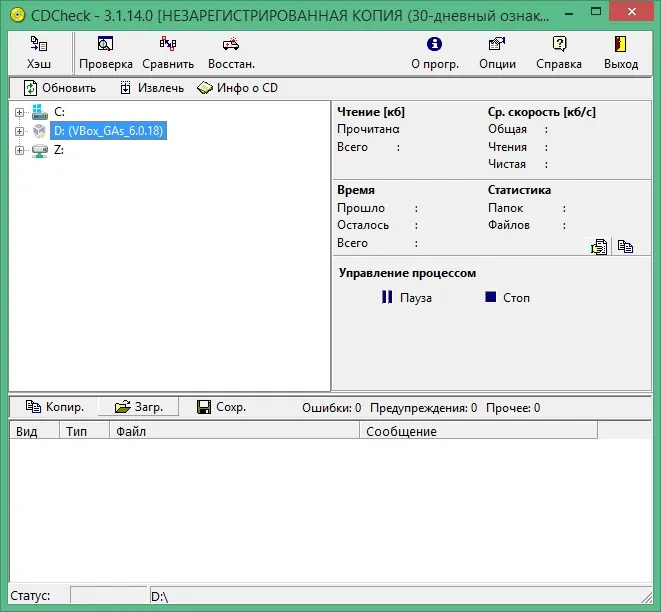Open the Хэш (Hash) tool
The height and width of the screenshot is (612, 661).
coord(39,54)
